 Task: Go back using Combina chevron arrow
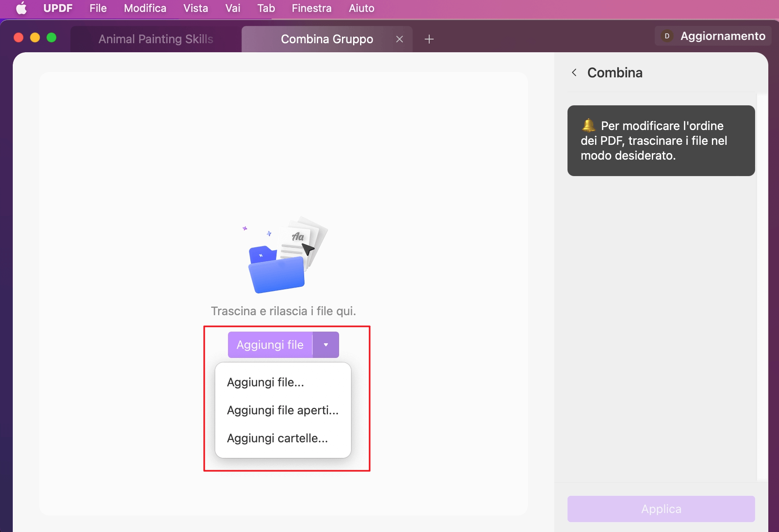point(574,73)
